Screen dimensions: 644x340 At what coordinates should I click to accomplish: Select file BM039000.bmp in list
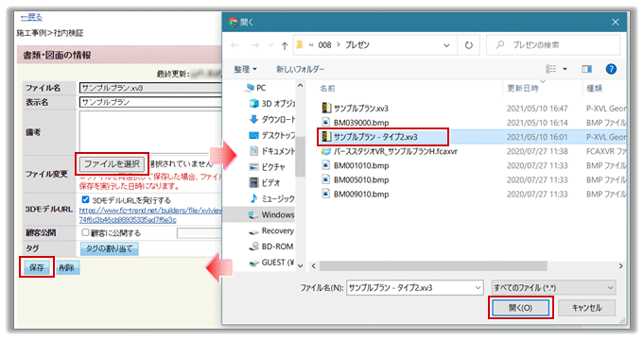[x=356, y=123]
